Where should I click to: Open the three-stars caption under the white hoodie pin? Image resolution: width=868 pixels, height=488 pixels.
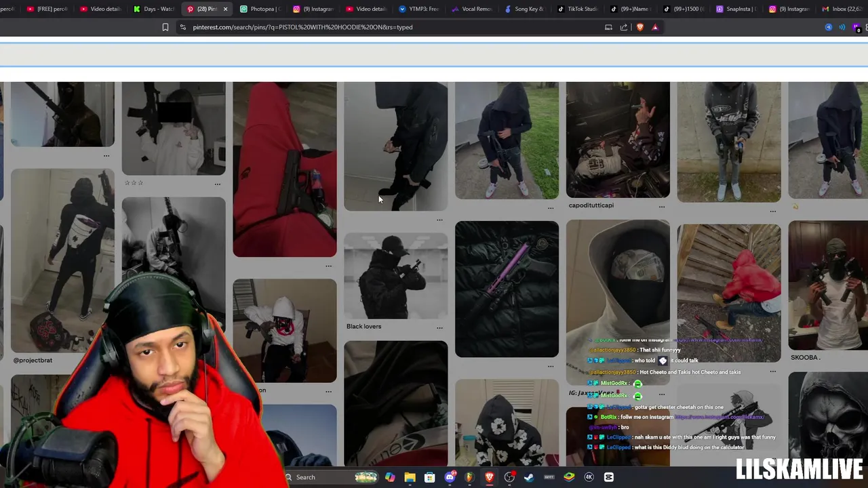(134, 183)
